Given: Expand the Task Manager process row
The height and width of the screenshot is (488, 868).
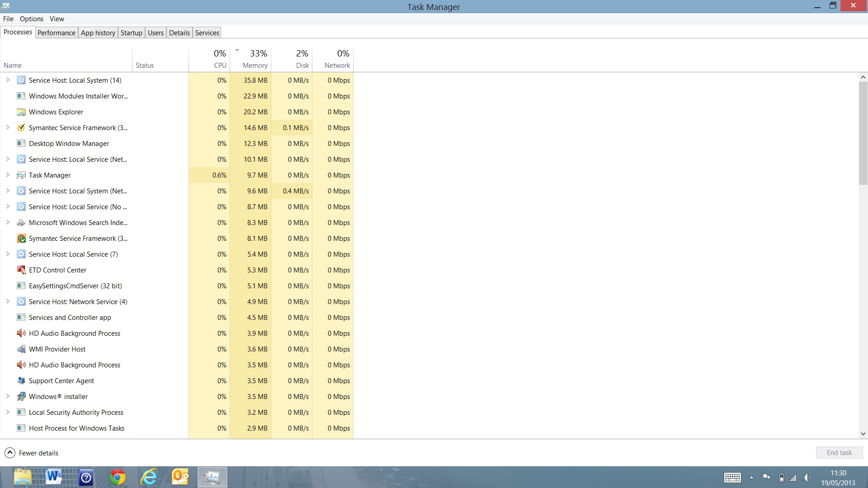Looking at the screenshot, I should pos(8,175).
